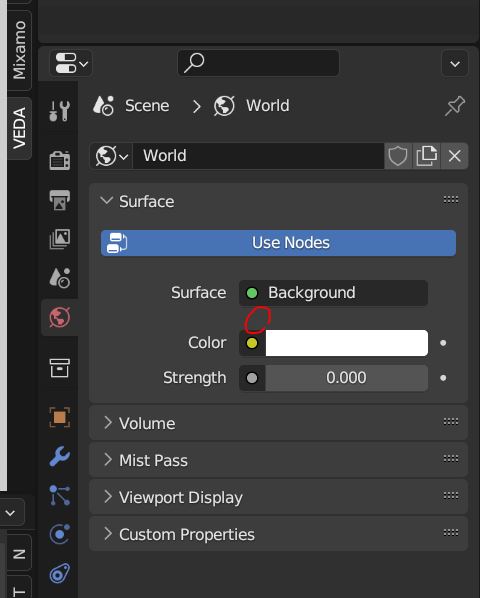
Task: Click the properties search field
Action: point(258,63)
